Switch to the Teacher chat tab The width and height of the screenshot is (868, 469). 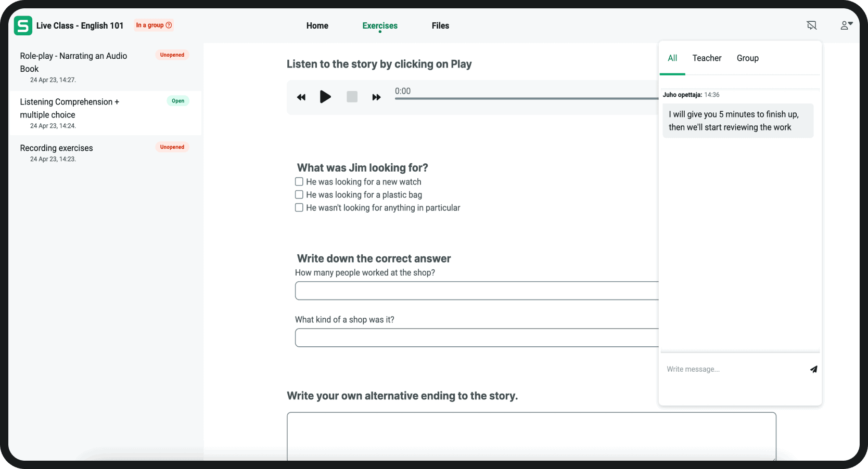coord(707,58)
